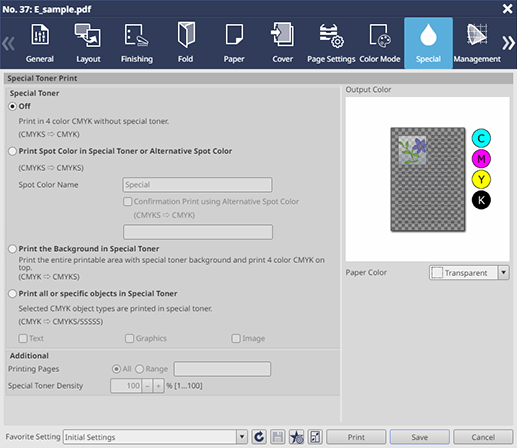Click the reload favorite setting icon
The height and width of the screenshot is (448, 517).
pyautogui.click(x=259, y=437)
